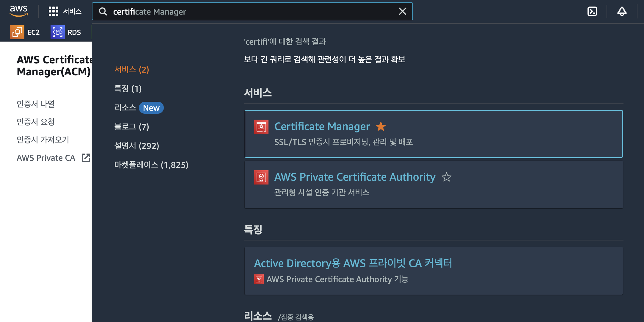644x322 pixels.
Task: Clear the search box with the X
Action: (402, 11)
